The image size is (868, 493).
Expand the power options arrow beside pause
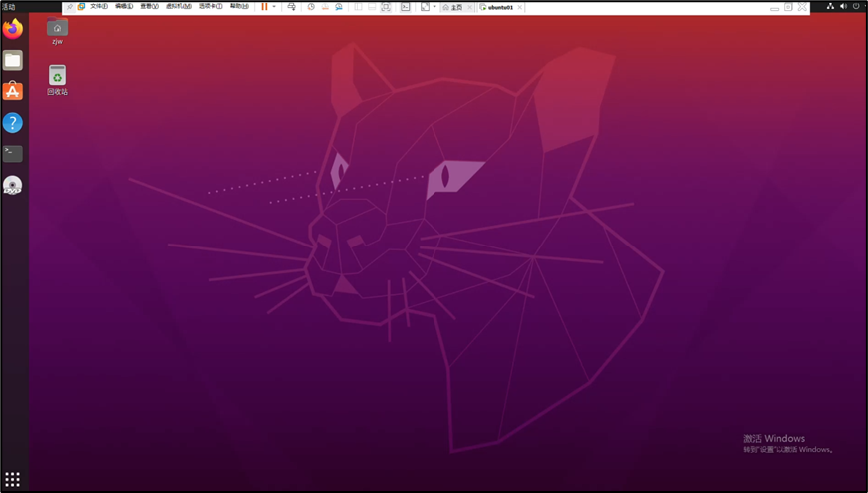274,7
